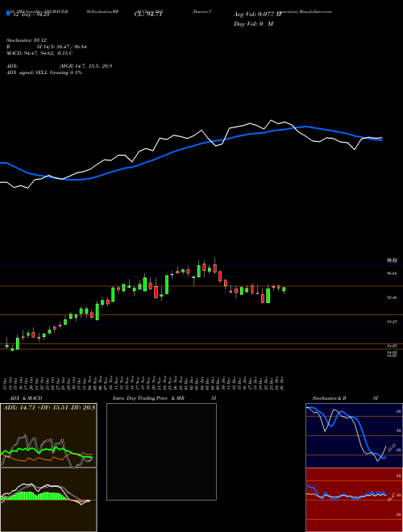Viewport: 403px width, 532px height.
Task: Click the 'ADX signal: SELL' text
Action: pos(27,73)
